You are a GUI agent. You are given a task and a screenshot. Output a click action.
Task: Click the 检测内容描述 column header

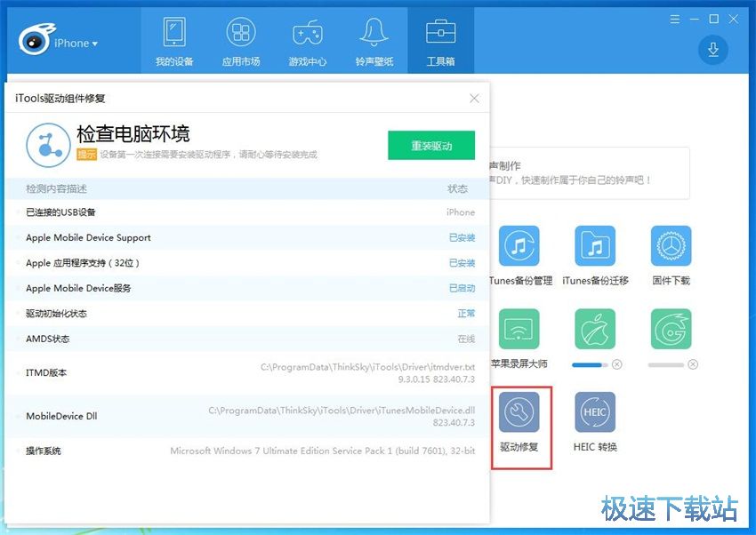pos(56,188)
